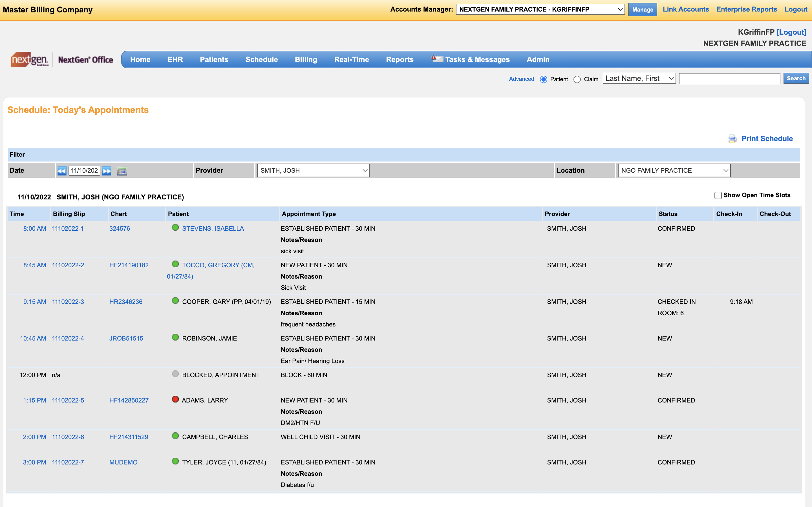
Task: Open the calendar date picker icon
Action: [122, 171]
